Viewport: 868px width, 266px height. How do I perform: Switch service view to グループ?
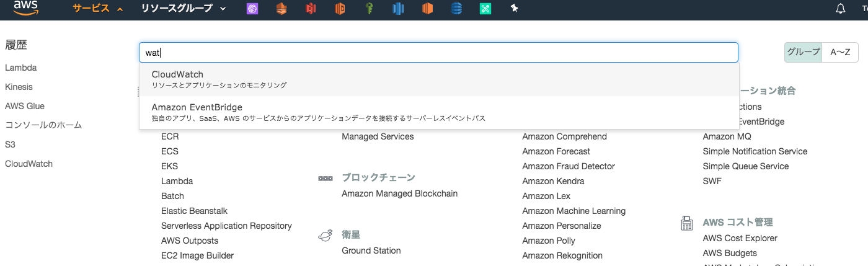click(803, 52)
